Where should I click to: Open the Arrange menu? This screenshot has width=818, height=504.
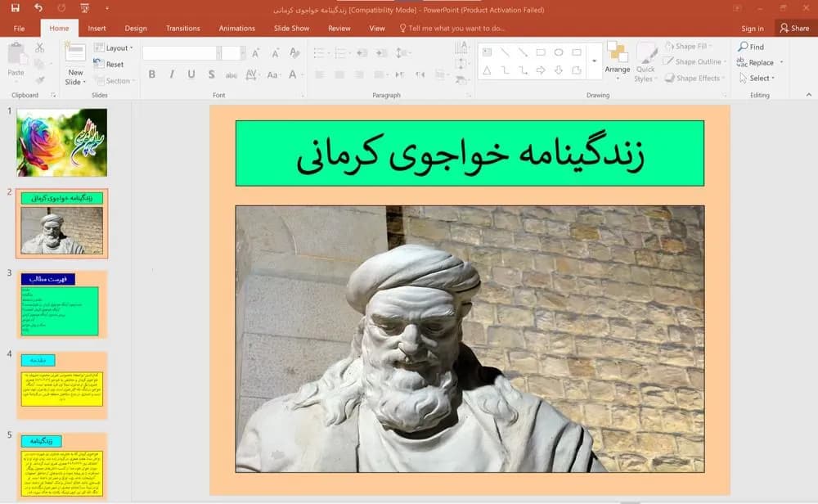click(x=617, y=61)
